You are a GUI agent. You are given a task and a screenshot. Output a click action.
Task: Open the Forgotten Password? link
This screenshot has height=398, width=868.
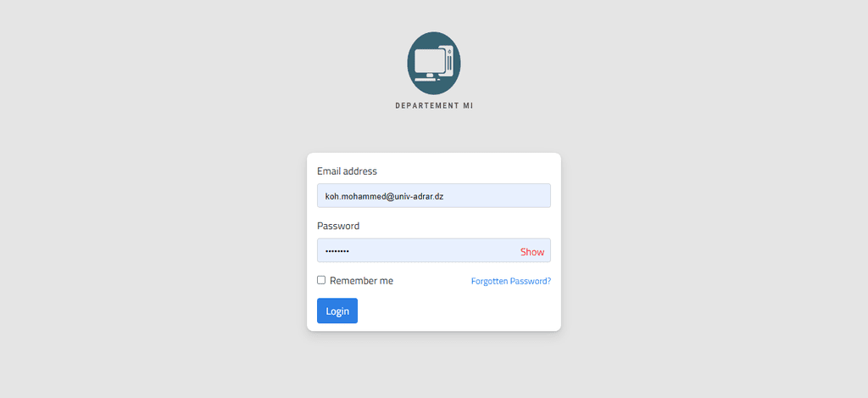tap(511, 281)
